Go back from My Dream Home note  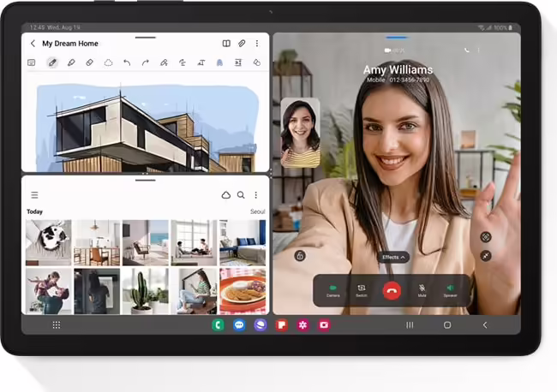[33, 44]
